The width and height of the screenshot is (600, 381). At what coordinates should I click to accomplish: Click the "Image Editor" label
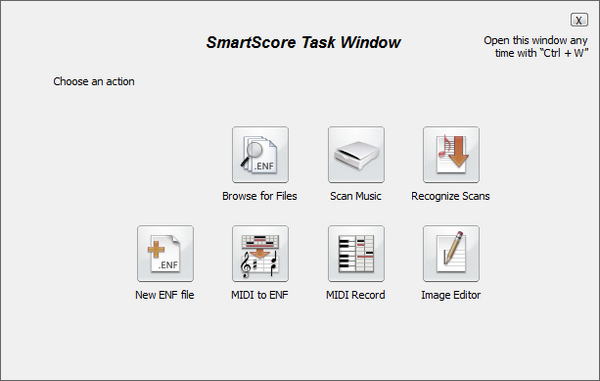(451, 295)
